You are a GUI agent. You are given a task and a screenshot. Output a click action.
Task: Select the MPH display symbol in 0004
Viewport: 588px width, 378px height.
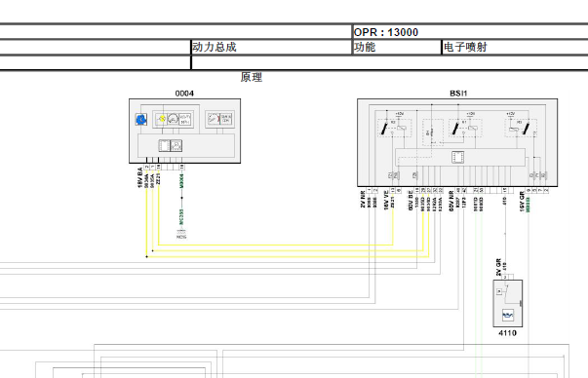tap(185, 120)
